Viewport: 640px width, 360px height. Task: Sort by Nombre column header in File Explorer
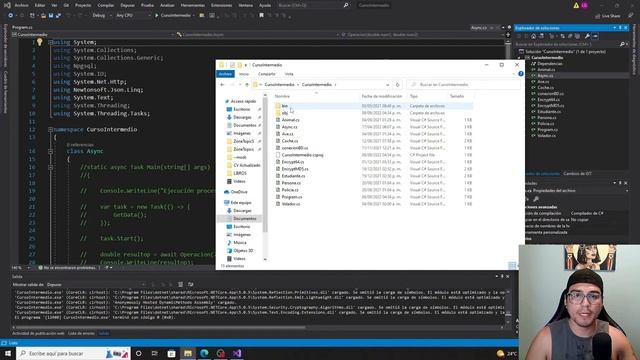tap(282, 96)
